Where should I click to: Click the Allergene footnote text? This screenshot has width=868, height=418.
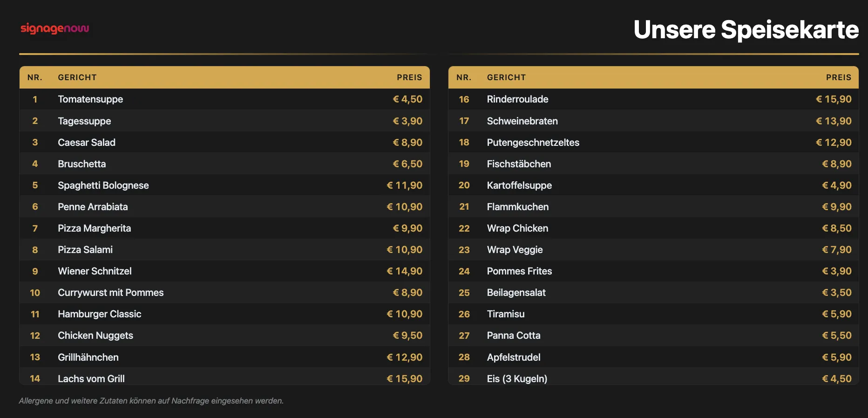pos(151,401)
